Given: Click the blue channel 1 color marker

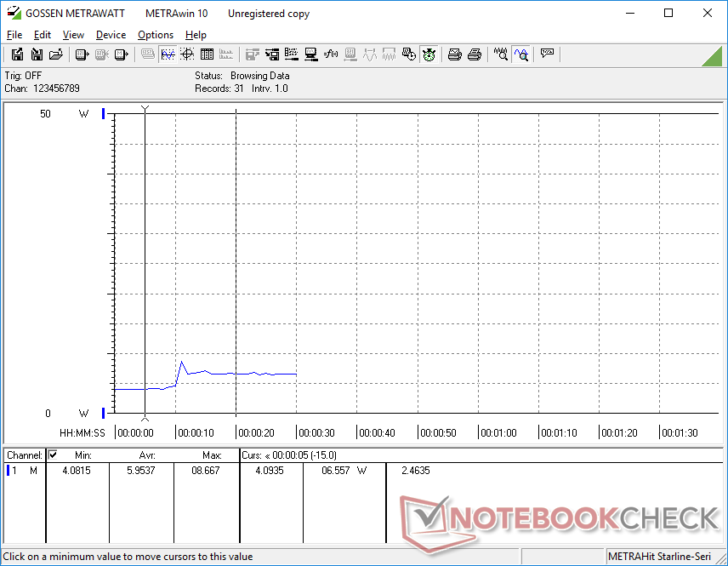Looking at the screenshot, I should tap(8, 471).
